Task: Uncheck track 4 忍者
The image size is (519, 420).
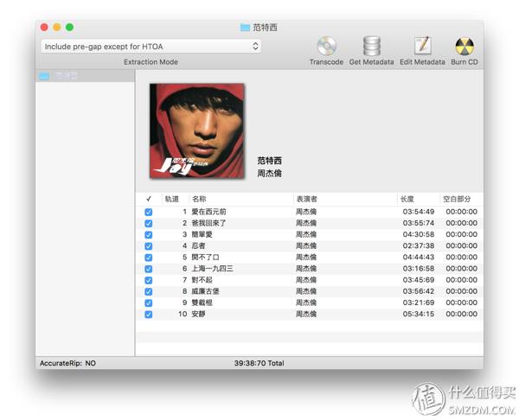Action: pyautogui.click(x=149, y=246)
